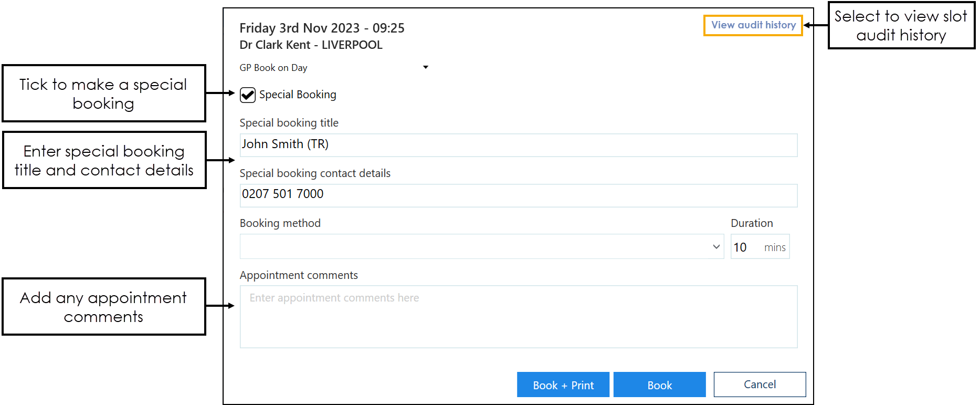Focus the Special booking contact details field
The image size is (980, 405).
(x=518, y=195)
